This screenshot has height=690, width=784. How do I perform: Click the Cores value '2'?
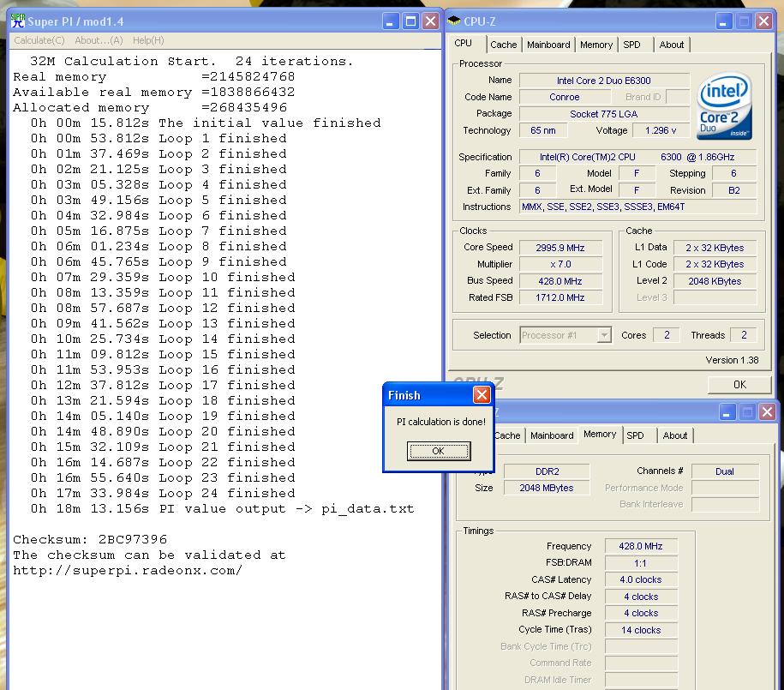tap(667, 335)
